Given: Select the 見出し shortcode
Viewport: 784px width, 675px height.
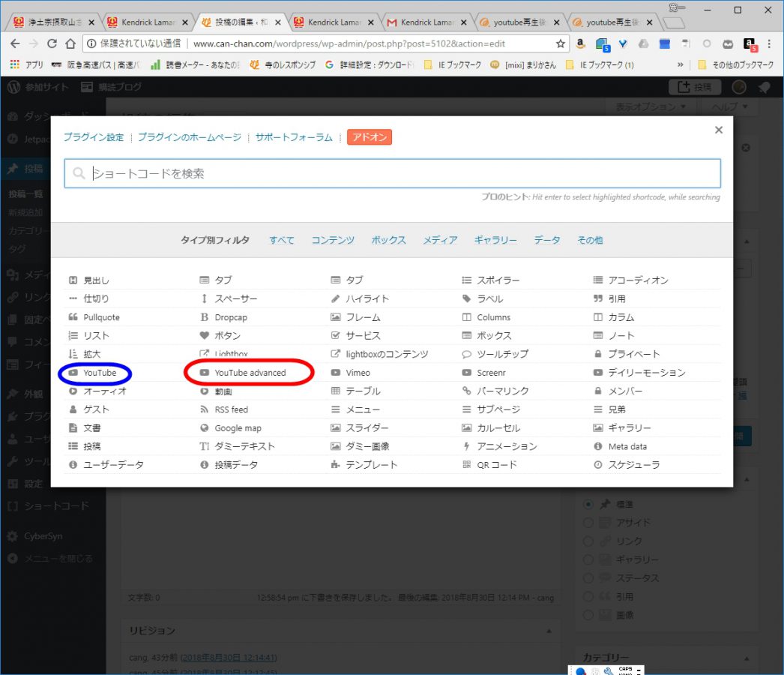Looking at the screenshot, I should click(x=88, y=280).
